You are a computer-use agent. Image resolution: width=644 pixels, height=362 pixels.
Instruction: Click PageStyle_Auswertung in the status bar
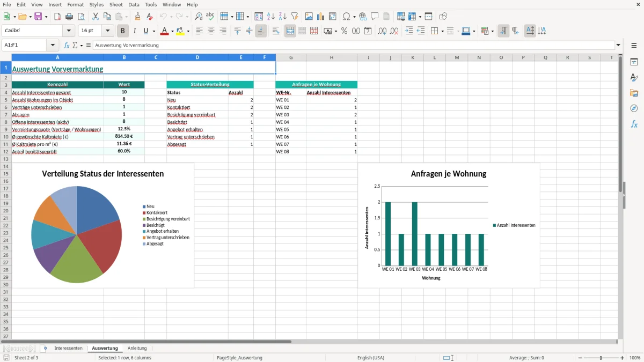[239, 358]
